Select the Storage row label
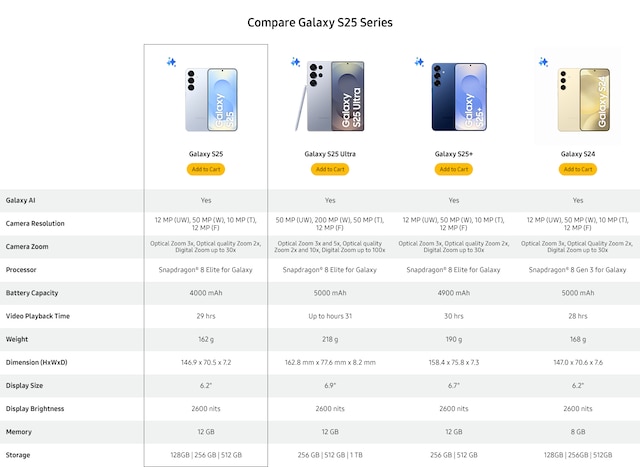The image size is (640, 467). pos(19,454)
